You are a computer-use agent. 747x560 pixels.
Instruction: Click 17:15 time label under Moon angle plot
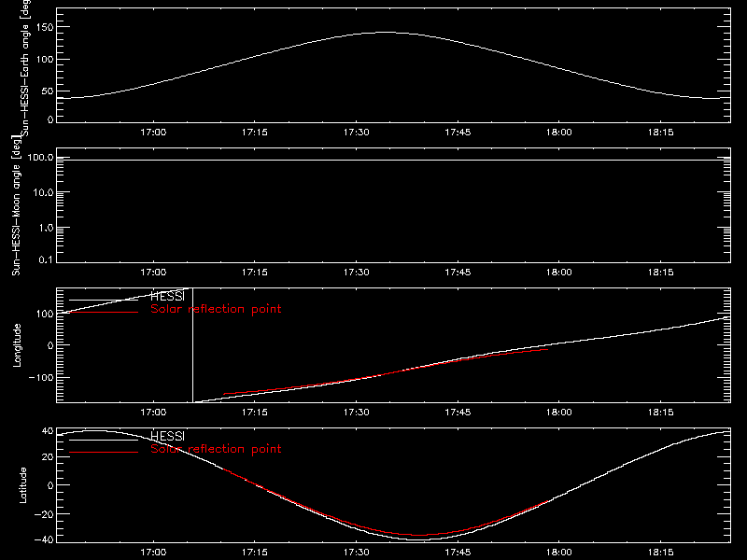254,273
